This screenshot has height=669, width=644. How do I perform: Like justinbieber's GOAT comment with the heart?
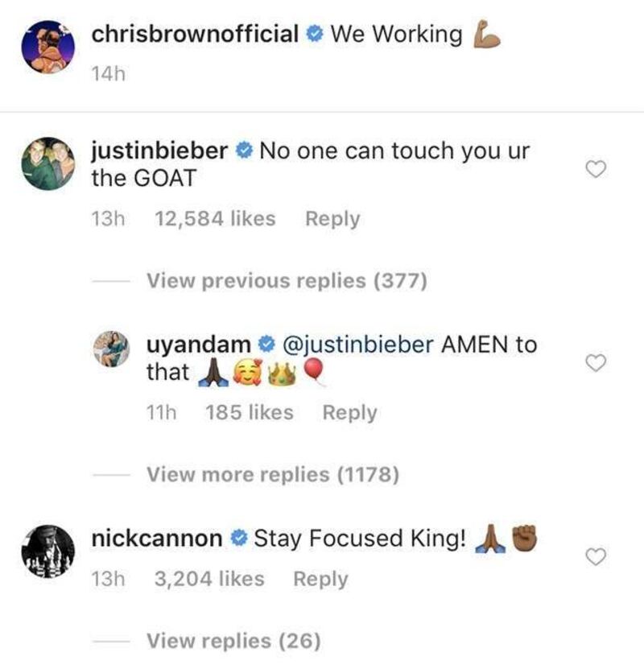[x=596, y=169]
